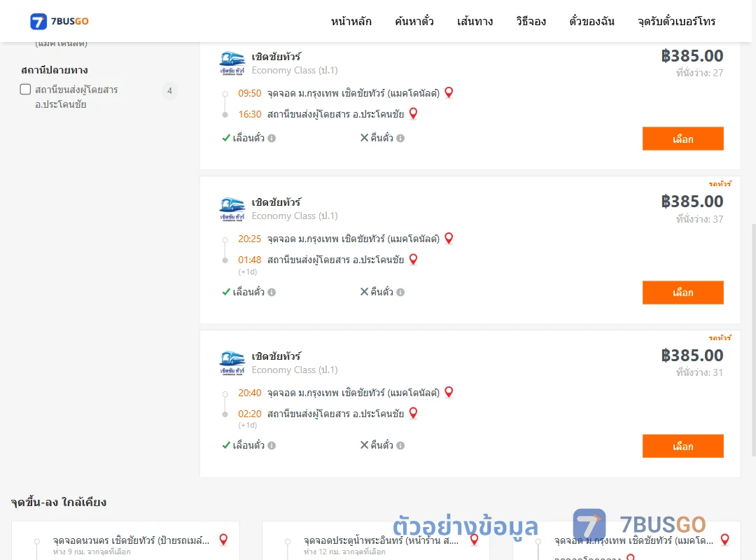Viewport: 756px width, 560px height.
Task: Open the 7BUSGO logo home link
Action: click(59, 21)
